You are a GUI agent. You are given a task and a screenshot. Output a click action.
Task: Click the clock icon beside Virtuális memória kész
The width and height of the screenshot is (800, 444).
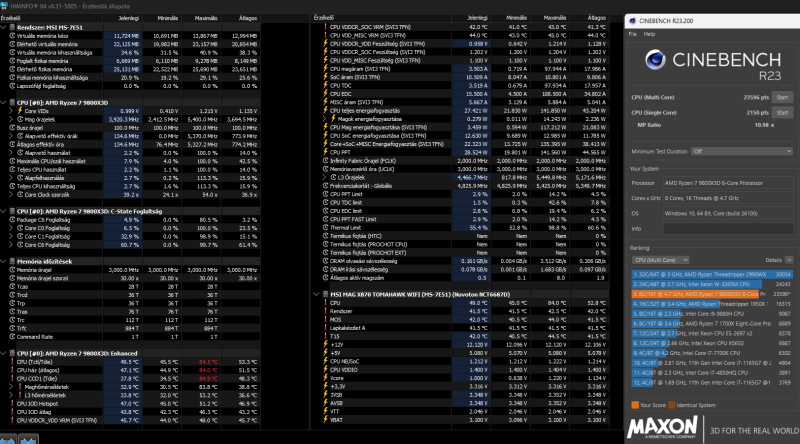pyautogui.click(x=12, y=36)
